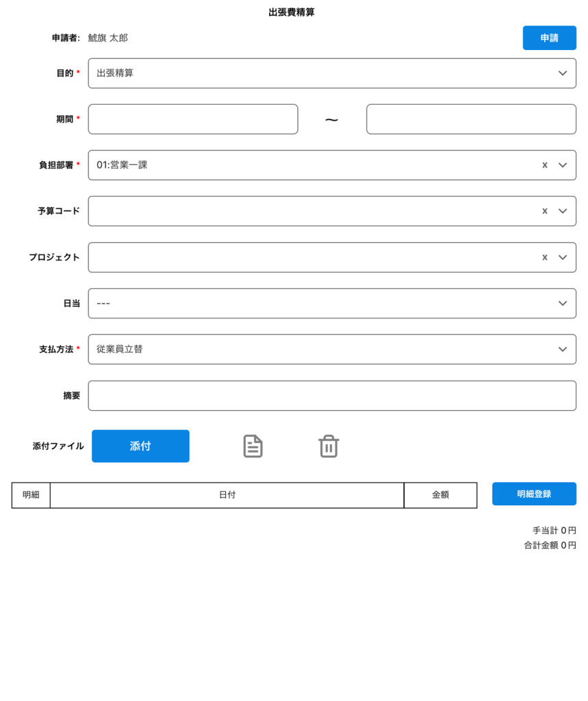Clear the 負担部署 selection with its x
Image resolution: width=588 pixels, height=701 pixels.
tap(545, 165)
